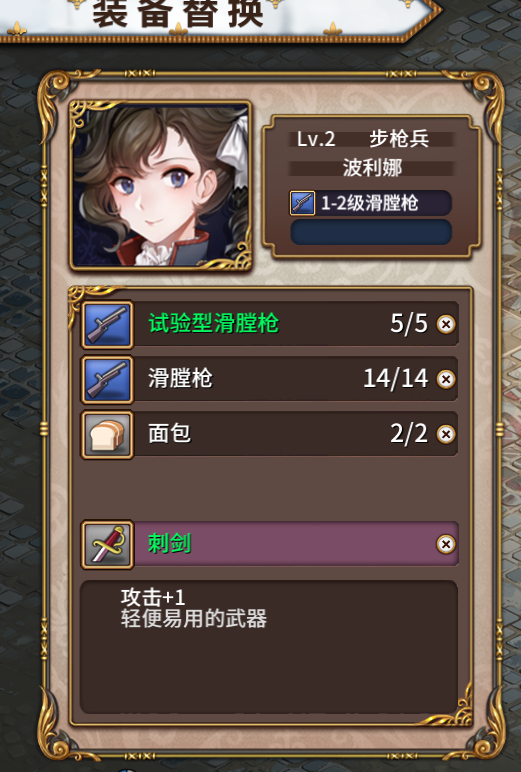Click the 1-2级滑膛枪 weapon skill label

coord(370,203)
